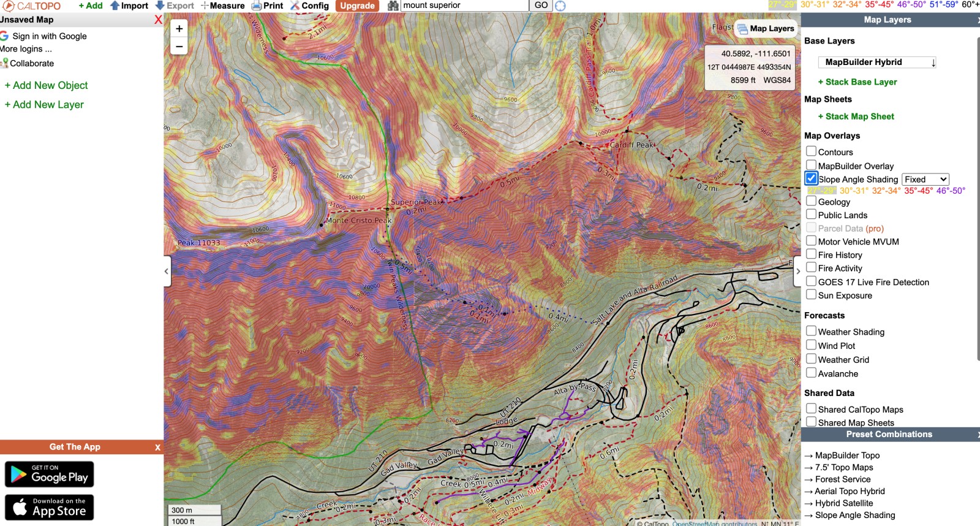The height and width of the screenshot is (526, 980).
Task: Turn on the Avalanche forecast checkbox
Action: (x=811, y=373)
